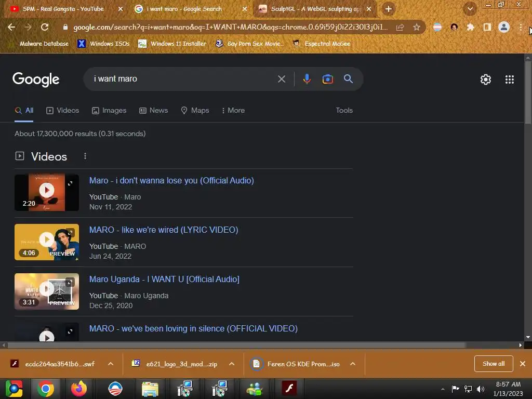This screenshot has width=532, height=399.
Task: Switch to SPM - Real Gangsta YouTube tab
Action: point(63,9)
